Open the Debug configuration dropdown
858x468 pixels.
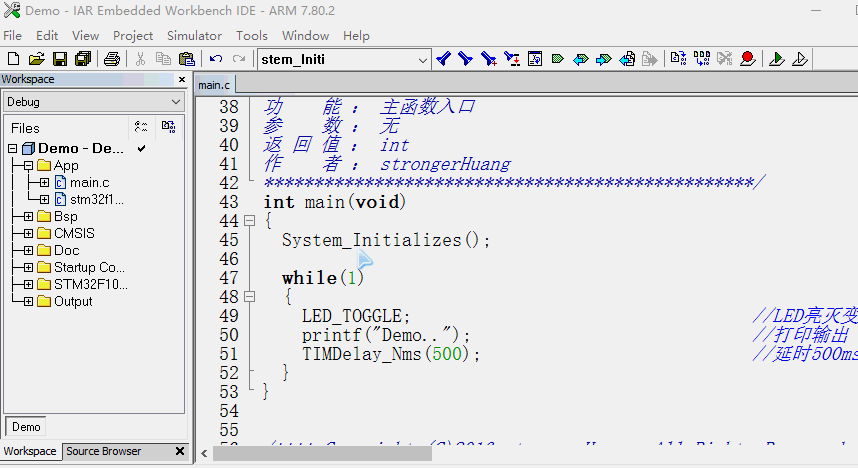pos(176,102)
